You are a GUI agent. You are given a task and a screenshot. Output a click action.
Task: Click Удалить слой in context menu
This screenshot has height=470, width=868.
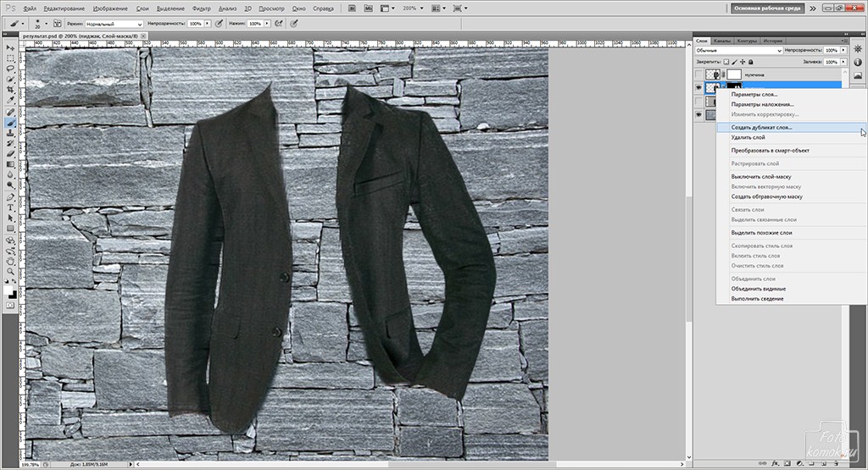tap(748, 137)
